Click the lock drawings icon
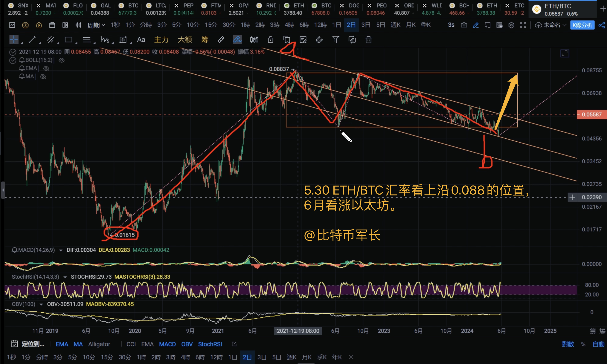This screenshot has width=607, height=364. 270,39
